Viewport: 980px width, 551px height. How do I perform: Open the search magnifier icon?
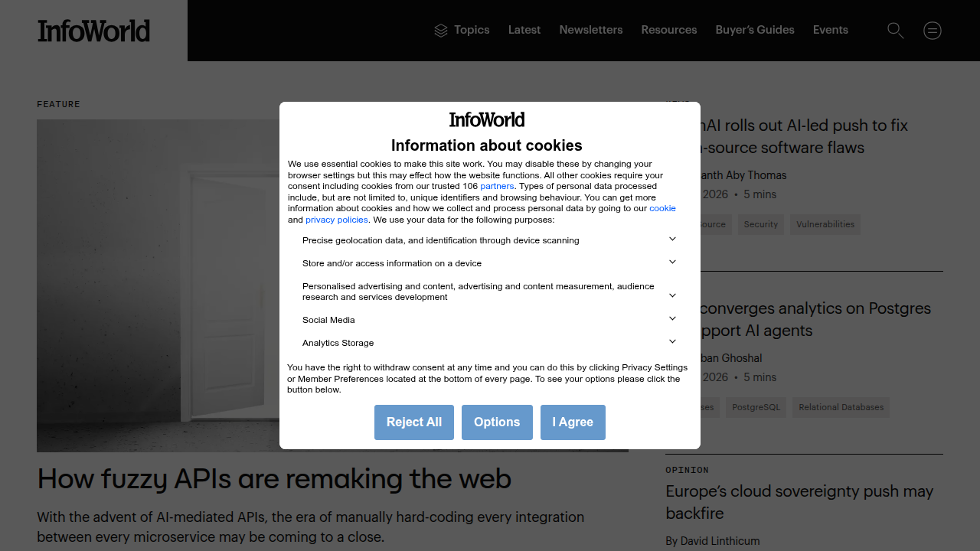click(896, 31)
